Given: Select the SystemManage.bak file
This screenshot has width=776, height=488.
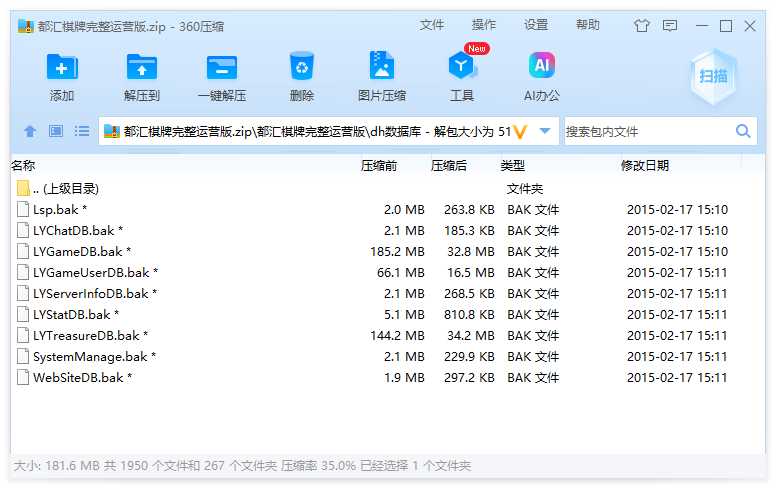Looking at the screenshot, I should pyautogui.click(x=388, y=357).
